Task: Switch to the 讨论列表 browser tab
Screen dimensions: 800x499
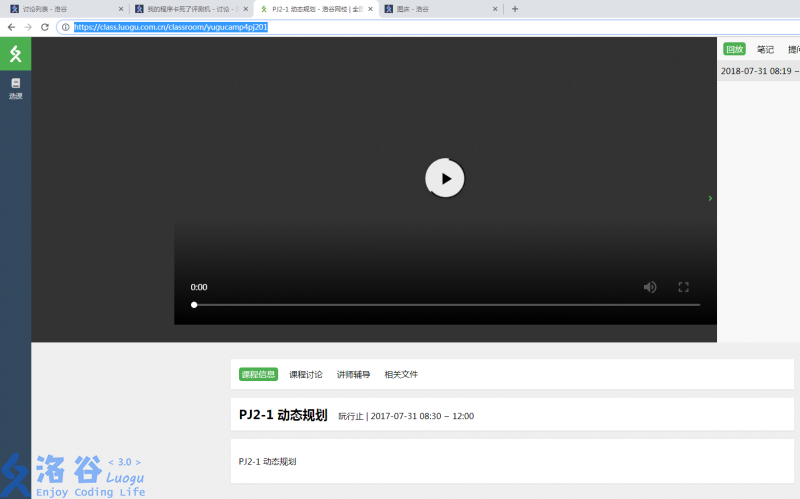Action: (x=60, y=9)
